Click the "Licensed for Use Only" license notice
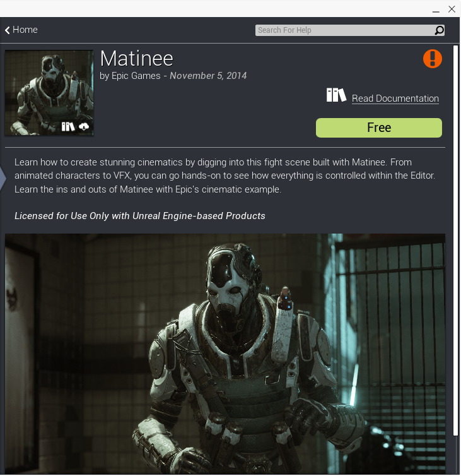Viewport: 461px width, 476px height. pyautogui.click(x=140, y=216)
